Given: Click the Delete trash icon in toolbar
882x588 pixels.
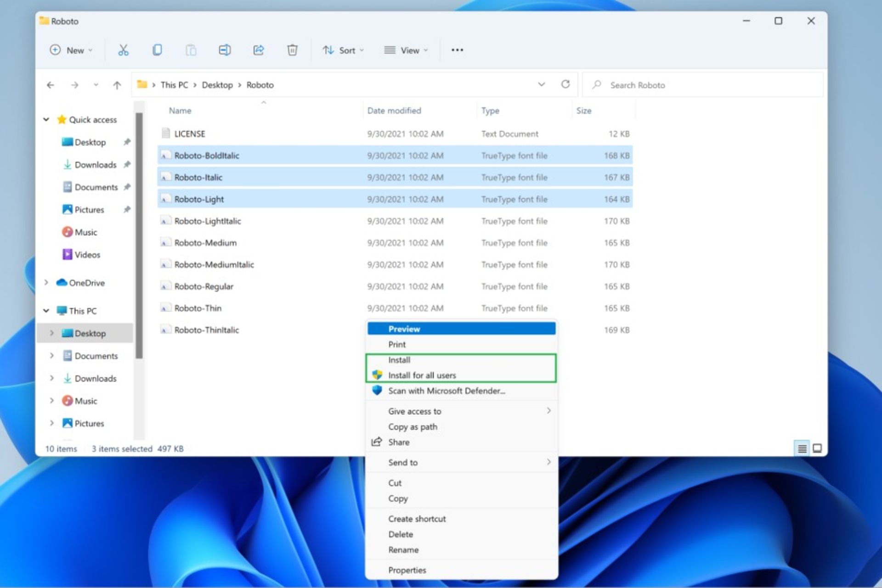Looking at the screenshot, I should [292, 50].
